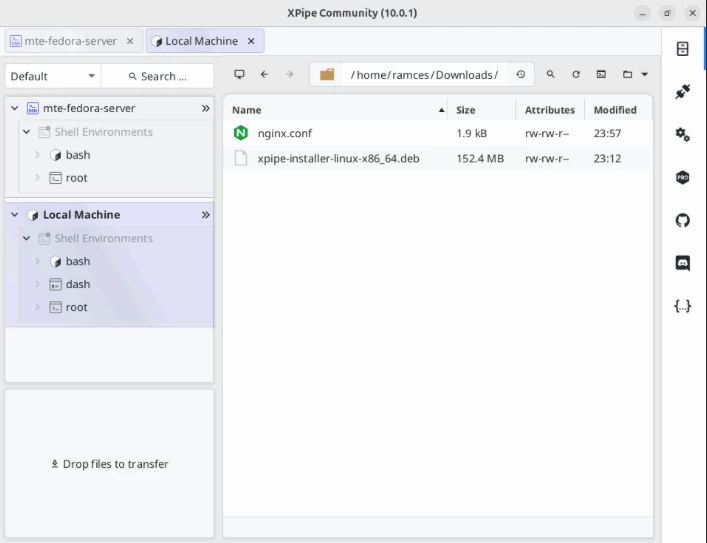Click the 23:57 modified time
707x543 pixels.
click(607, 133)
